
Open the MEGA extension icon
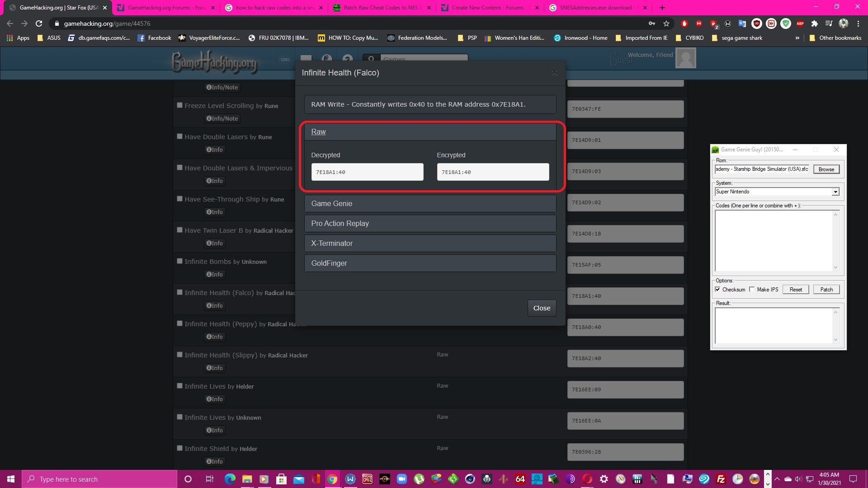tap(699, 23)
